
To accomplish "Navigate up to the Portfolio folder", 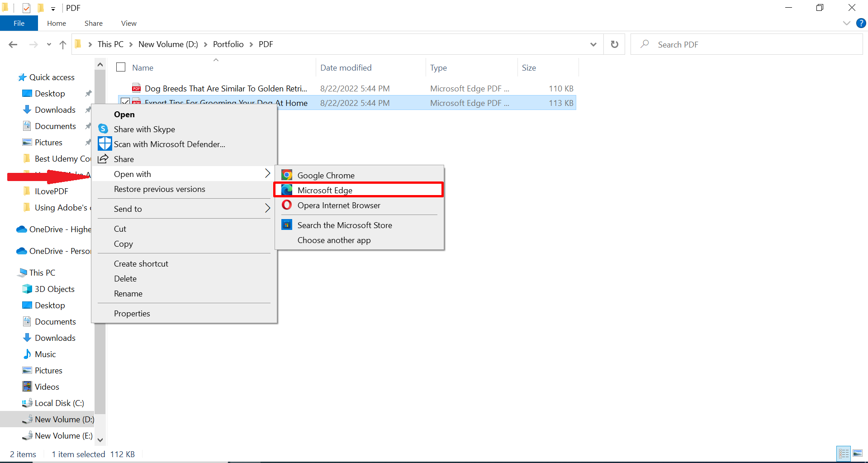I will tap(62, 44).
